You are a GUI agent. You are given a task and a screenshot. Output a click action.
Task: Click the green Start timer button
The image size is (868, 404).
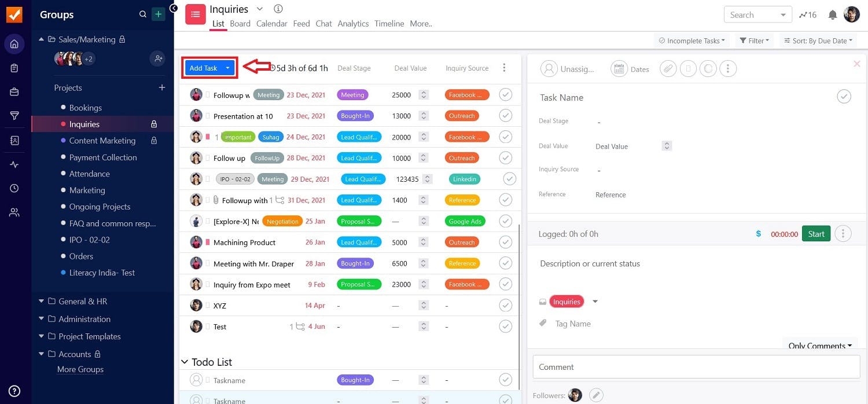tap(816, 234)
